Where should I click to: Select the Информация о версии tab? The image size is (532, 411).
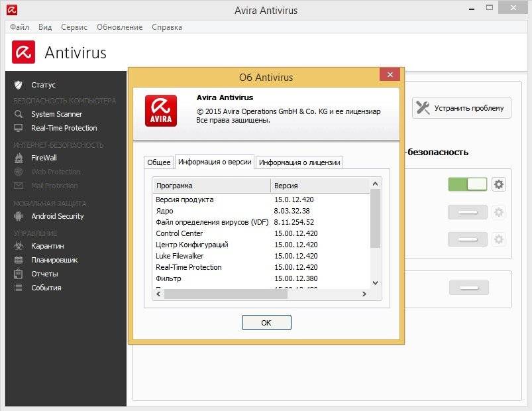tap(215, 162)
